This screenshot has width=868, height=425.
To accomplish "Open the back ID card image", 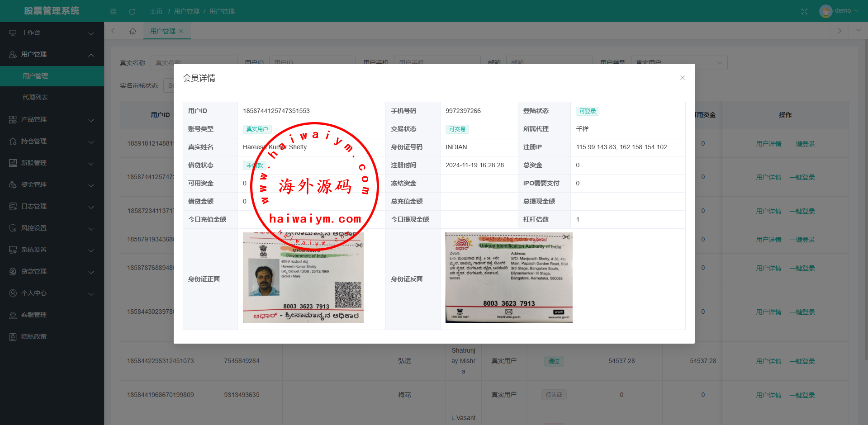I will pos(509,278).
